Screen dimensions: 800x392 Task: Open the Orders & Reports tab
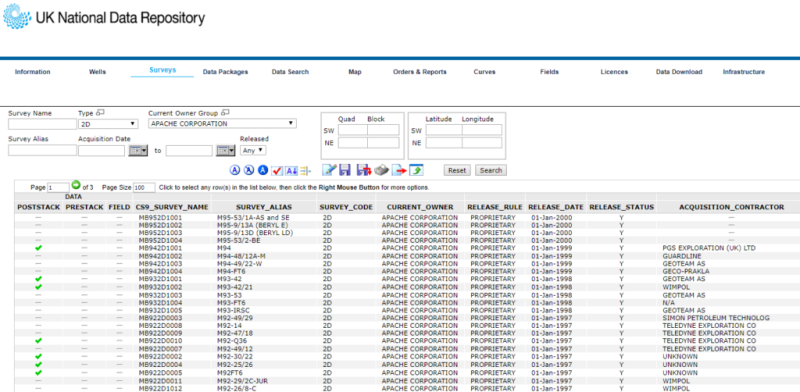420,72
